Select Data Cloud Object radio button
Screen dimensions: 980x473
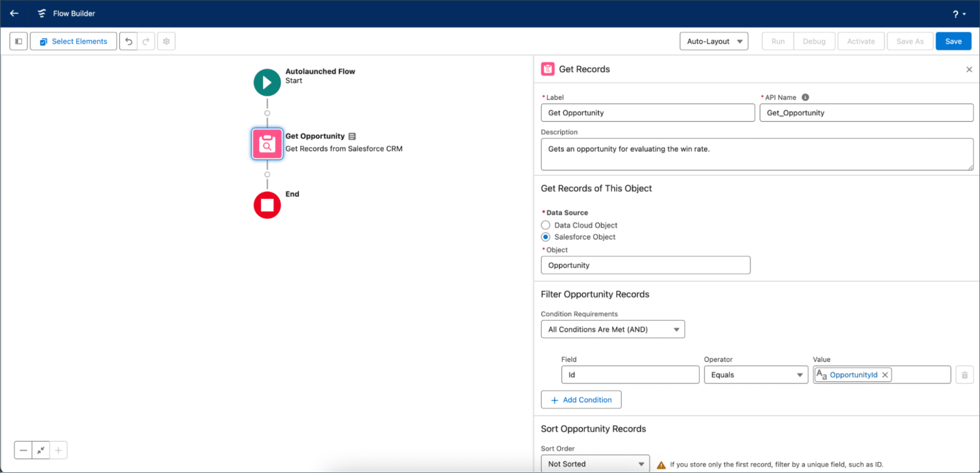[546, 225]
